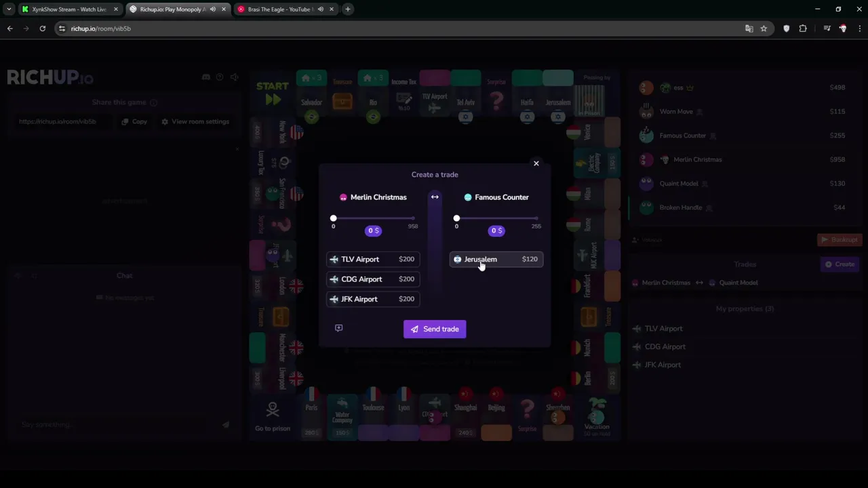Click the 0 $ amount under Merlin Christmas

pos(373,230)
